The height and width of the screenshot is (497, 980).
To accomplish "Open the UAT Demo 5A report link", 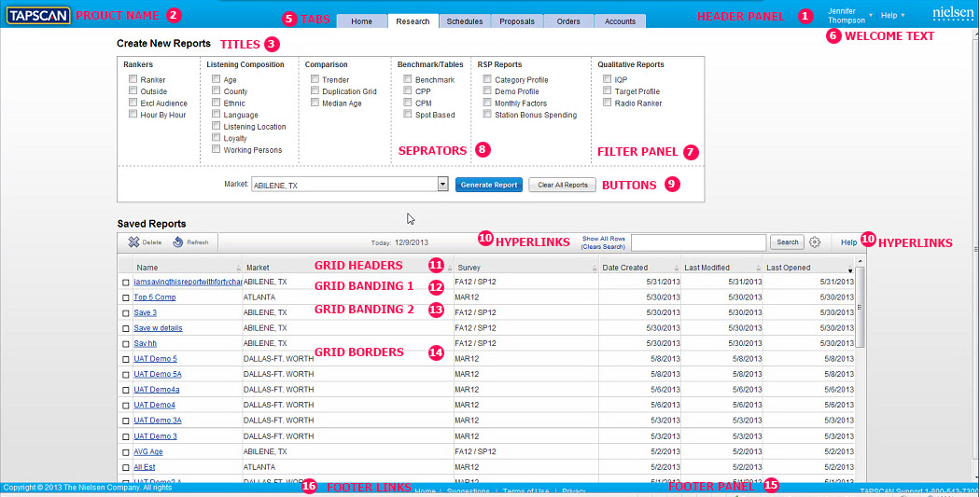I will (x=158, y=375).
